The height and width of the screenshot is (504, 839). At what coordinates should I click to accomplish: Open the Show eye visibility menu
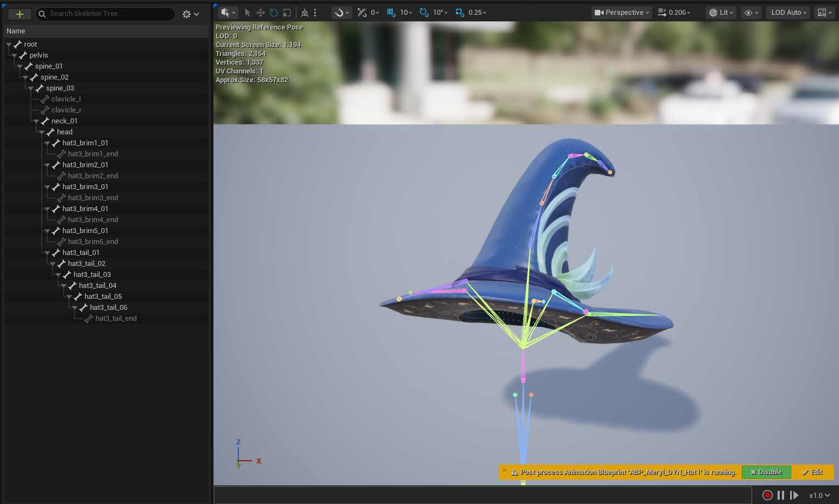pos(751,13)
